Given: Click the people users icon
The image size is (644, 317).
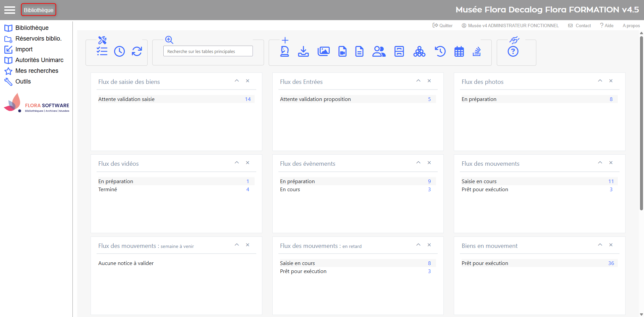Looking at the screenshot, I should coord(379,51).
